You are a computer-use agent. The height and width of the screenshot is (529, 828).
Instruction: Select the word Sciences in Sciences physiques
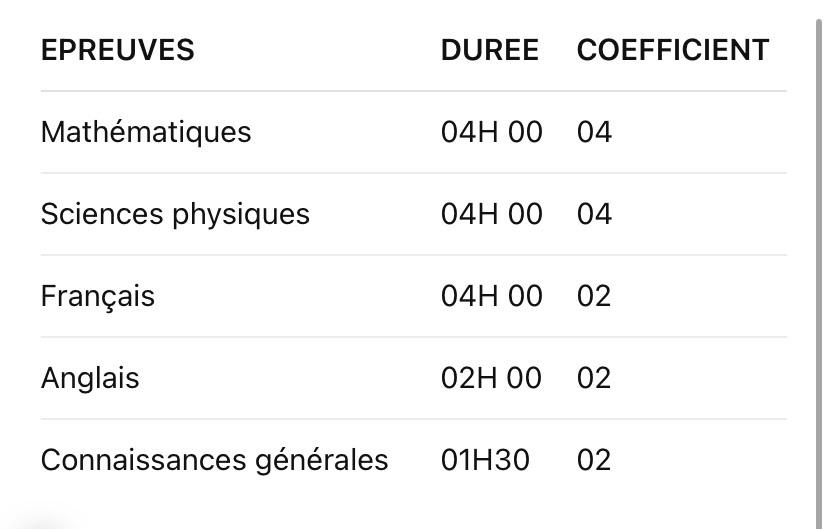(x=96, y=214)
